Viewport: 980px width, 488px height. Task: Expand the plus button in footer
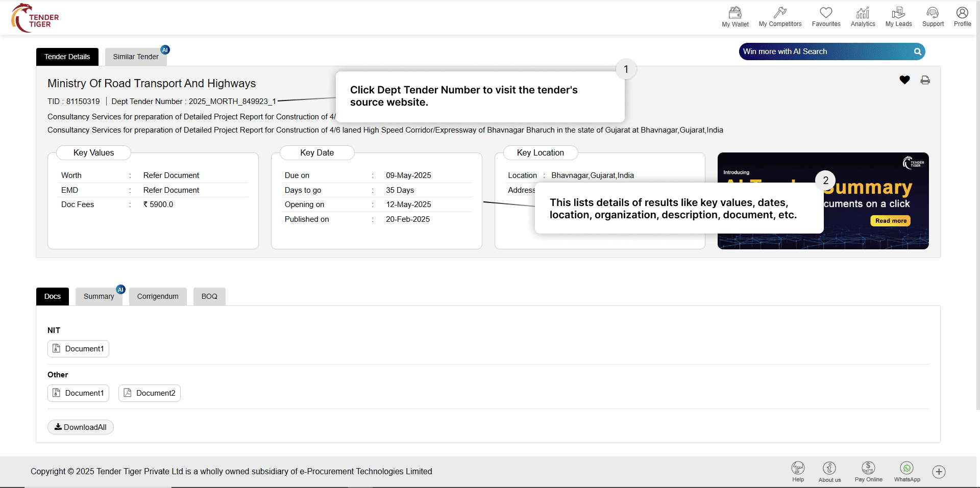tap(939, 472)
